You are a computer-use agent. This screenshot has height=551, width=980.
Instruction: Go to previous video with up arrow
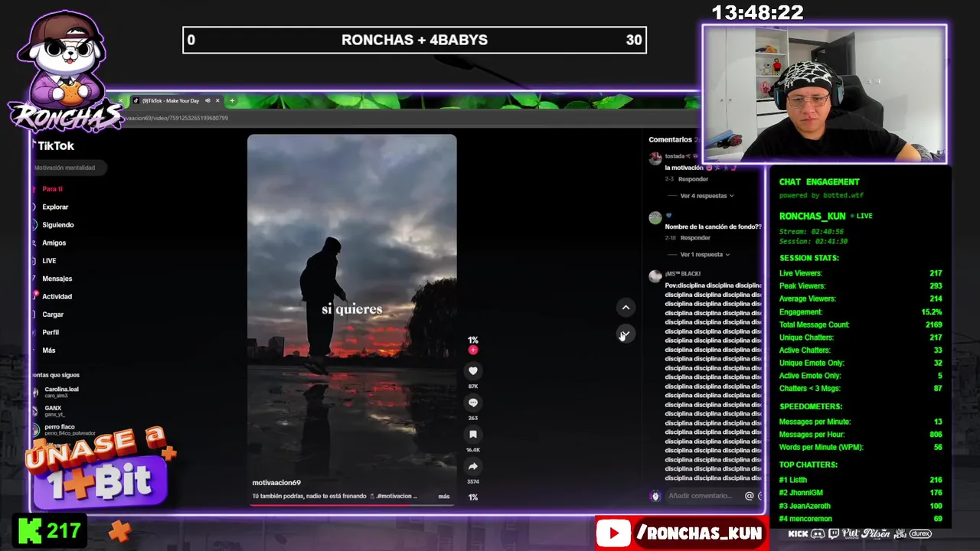(x=626, y=308)
